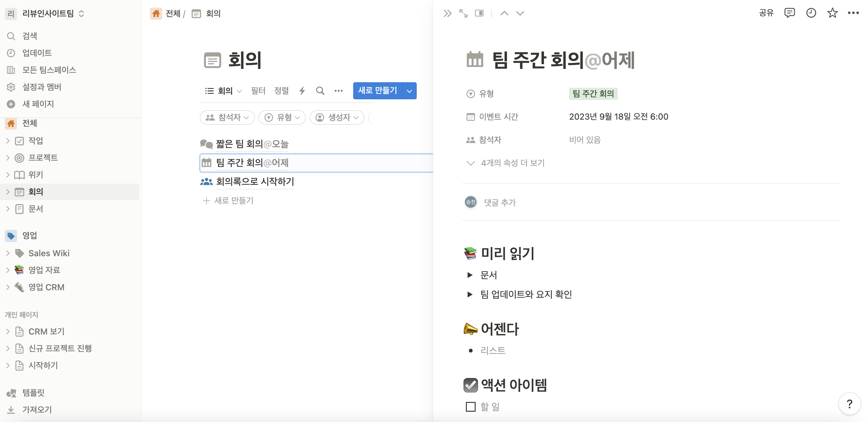Screen dimensions: 868x422
Task: Select 프로젝트 in sidebar
Action: (43, 158)
